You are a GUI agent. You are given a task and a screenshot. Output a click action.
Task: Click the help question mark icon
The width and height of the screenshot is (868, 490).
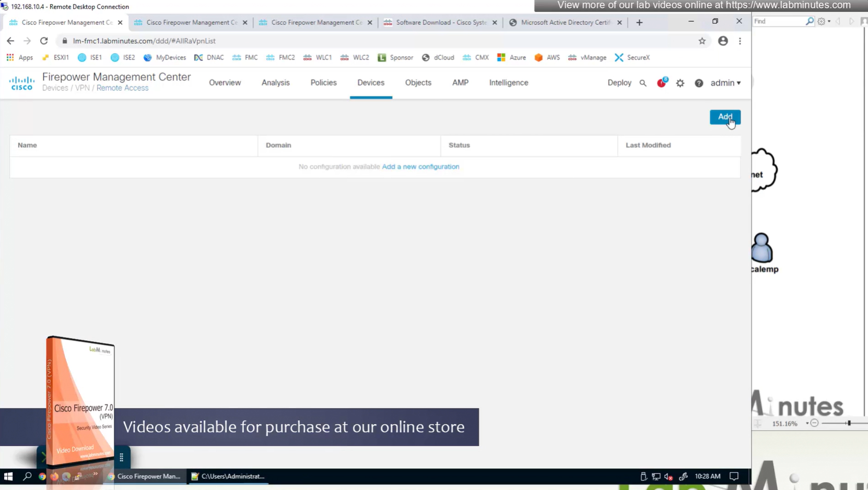click(699, 83)
